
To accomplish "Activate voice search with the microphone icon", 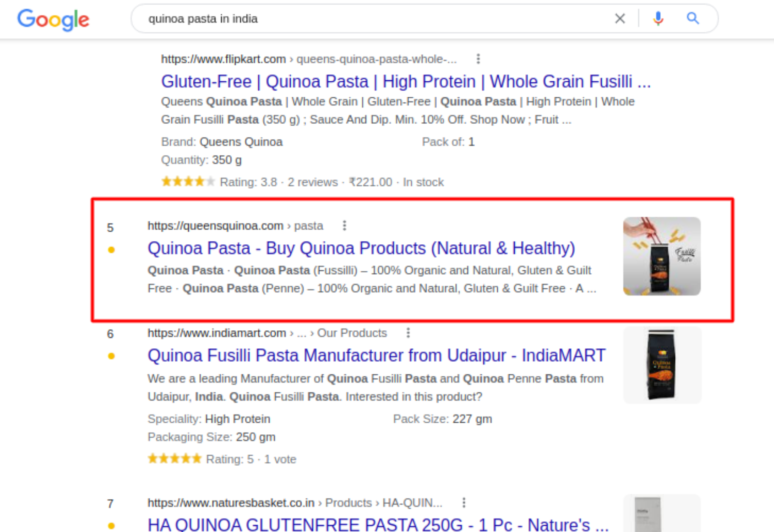I will coord(658,18).
